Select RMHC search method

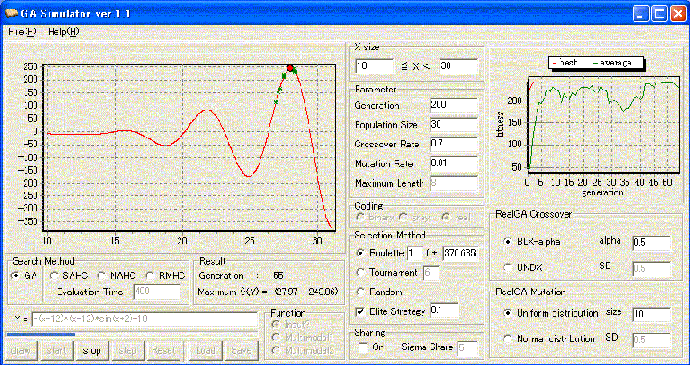click(150, 276)
